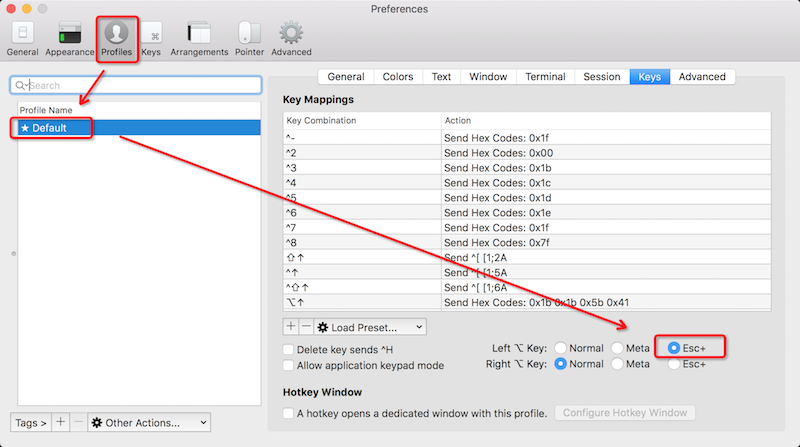Select the ^- key mapping row

pos(527,138)
